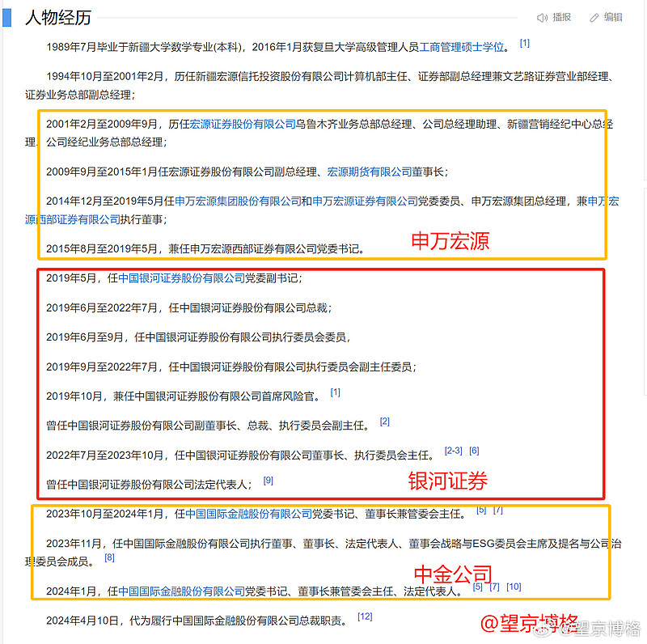Click the text 2019年6月至9月
The width and height of the screenshot is (647, 644).
pos(85,337)
